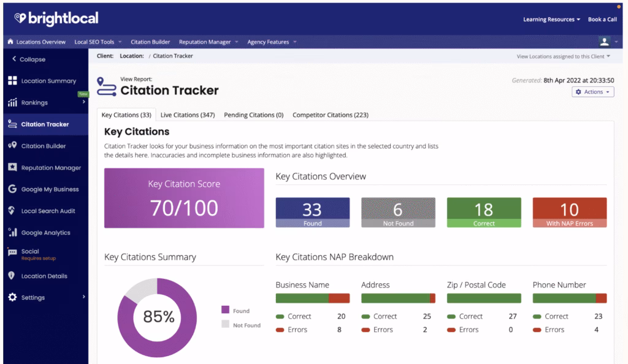
Task: Click the Google My Business G icon
Action: point(12,189)
